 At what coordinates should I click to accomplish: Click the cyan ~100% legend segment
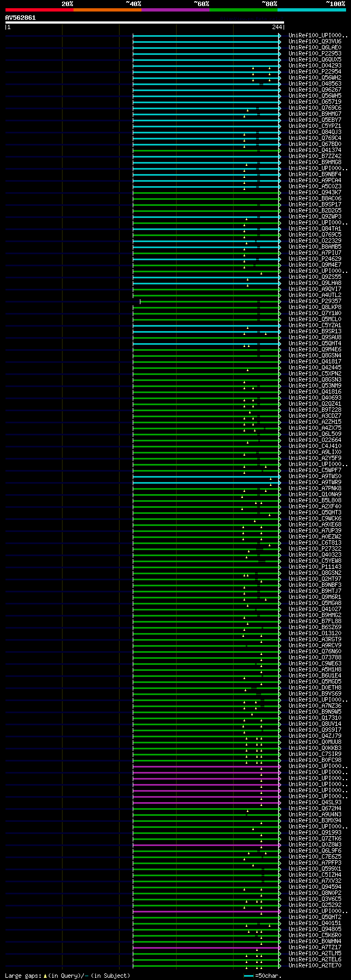click(x=312, y=10)
